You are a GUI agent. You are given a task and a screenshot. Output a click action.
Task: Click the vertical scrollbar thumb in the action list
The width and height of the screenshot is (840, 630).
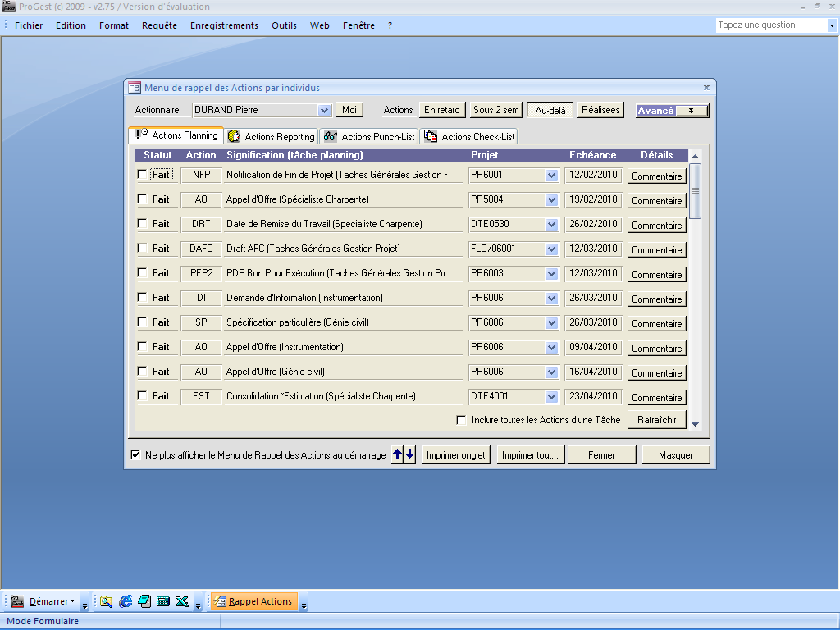click(x=696, y=190)
